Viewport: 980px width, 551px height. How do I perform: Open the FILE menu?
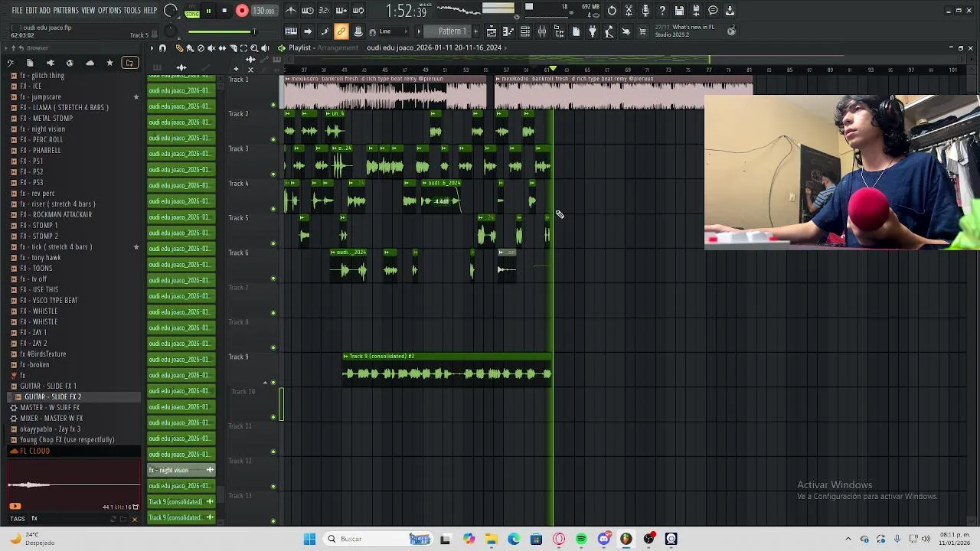[x=17, y=11]
